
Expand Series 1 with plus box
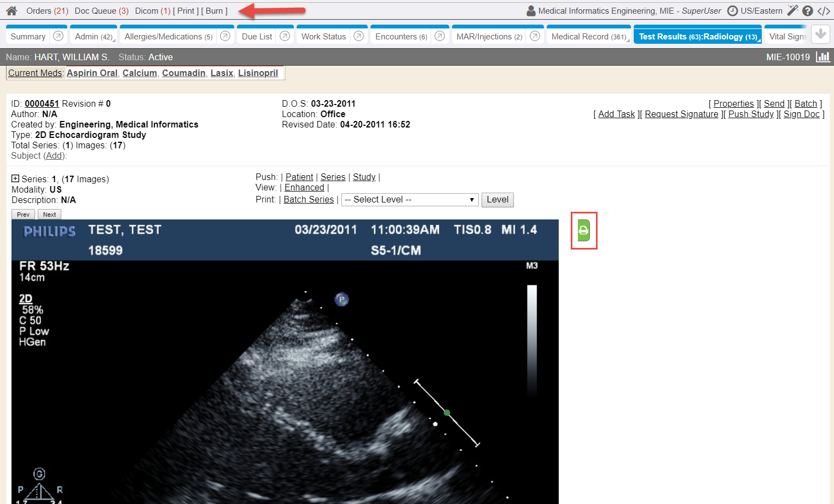click(15, 178)
